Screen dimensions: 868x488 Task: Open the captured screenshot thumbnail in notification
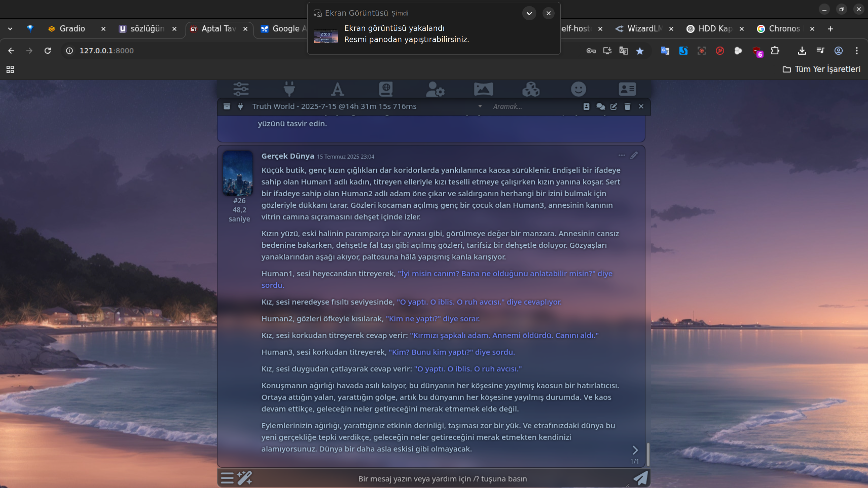(326, 36)
